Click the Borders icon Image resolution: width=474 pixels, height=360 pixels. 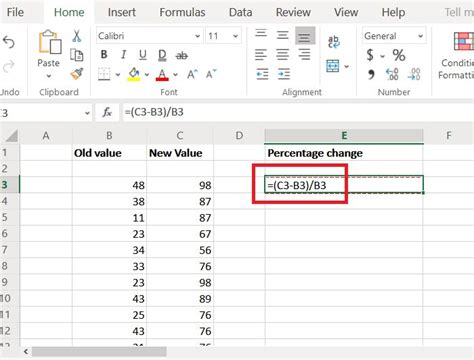click(x=104, y=74)
